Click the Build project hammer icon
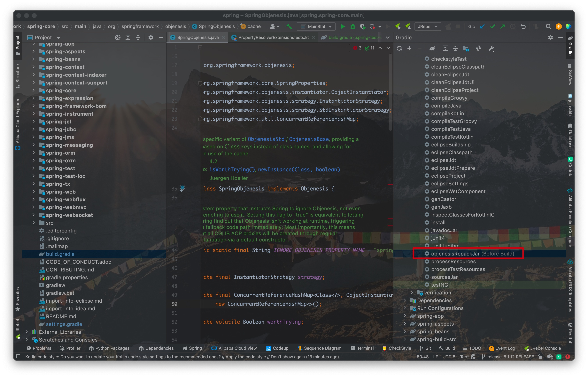The height and width of the screenshot is (377, 588). (x=289, y=26)
